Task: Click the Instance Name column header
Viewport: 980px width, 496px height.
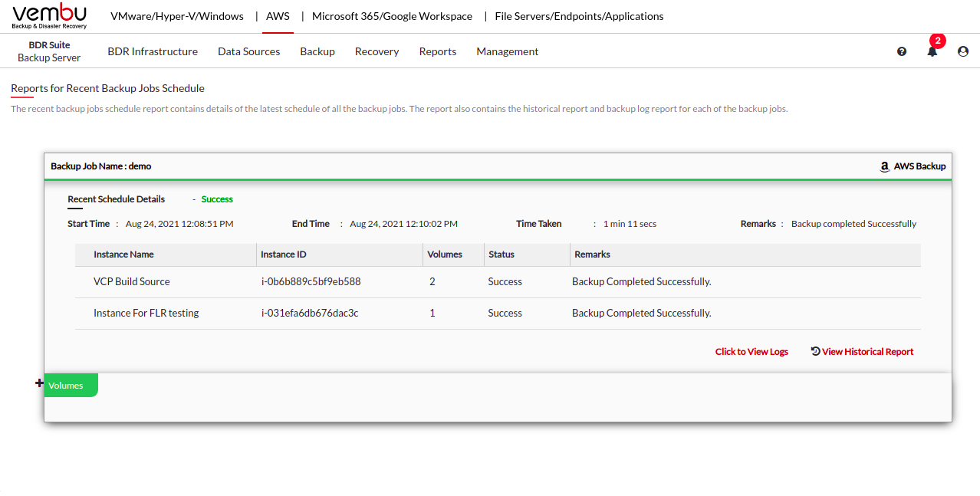Action: [x=123, y=255]
